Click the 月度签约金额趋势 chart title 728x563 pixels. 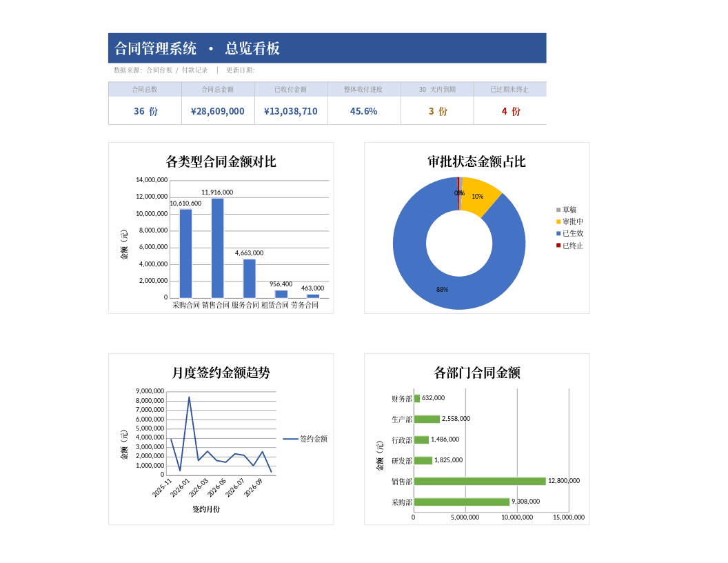(221, 373)
